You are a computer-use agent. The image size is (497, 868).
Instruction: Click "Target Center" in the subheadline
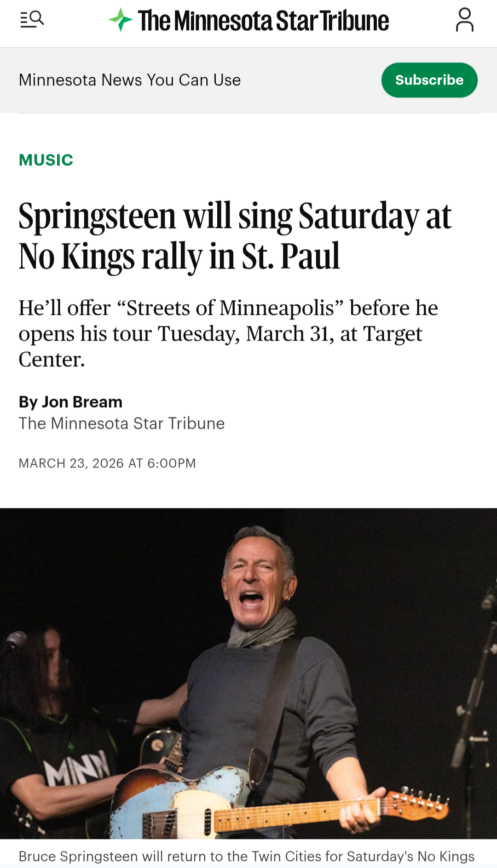coord(393,334)
